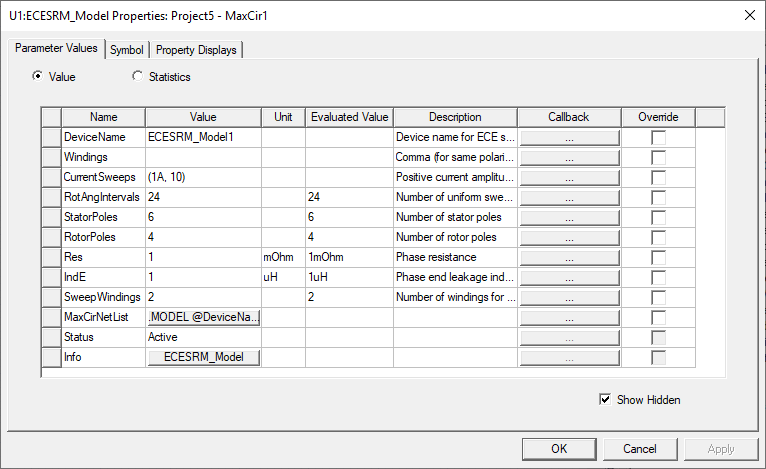This screenshot has height=469, width=766.
Task: Check Override for MaxCirNetList row
Action: pos(658,318)
